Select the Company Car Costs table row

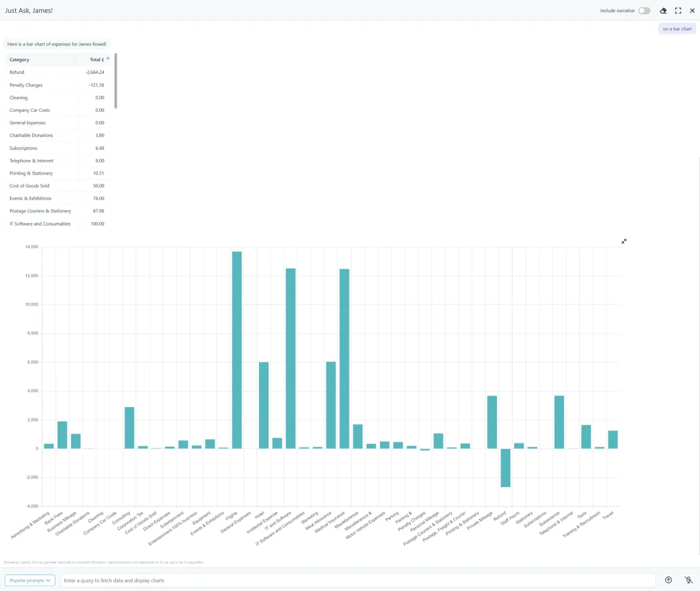[x=58, y=110]
